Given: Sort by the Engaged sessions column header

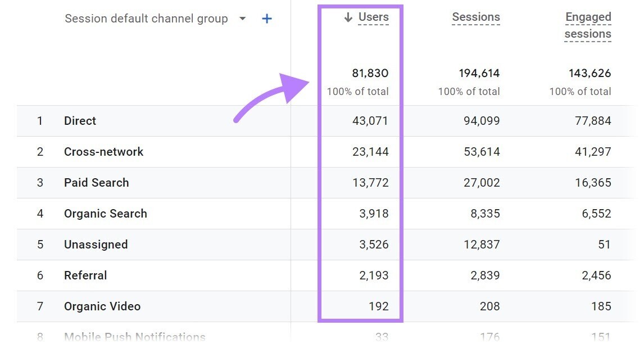Looking at the screenshot, I should pyautogui.click(x=588, y=25).
